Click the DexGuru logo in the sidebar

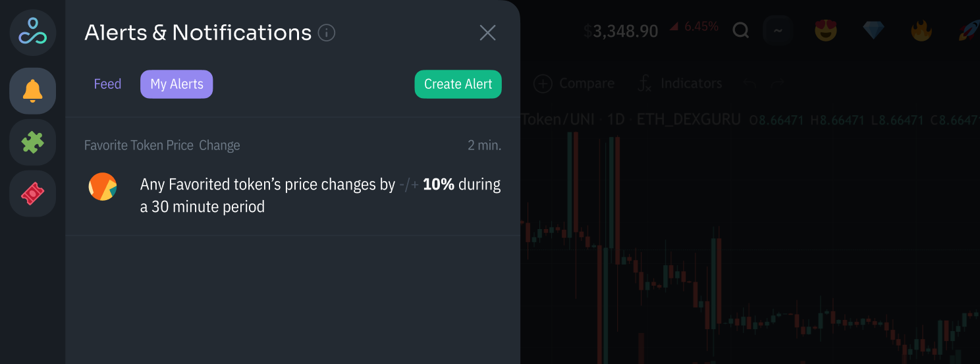32,32
